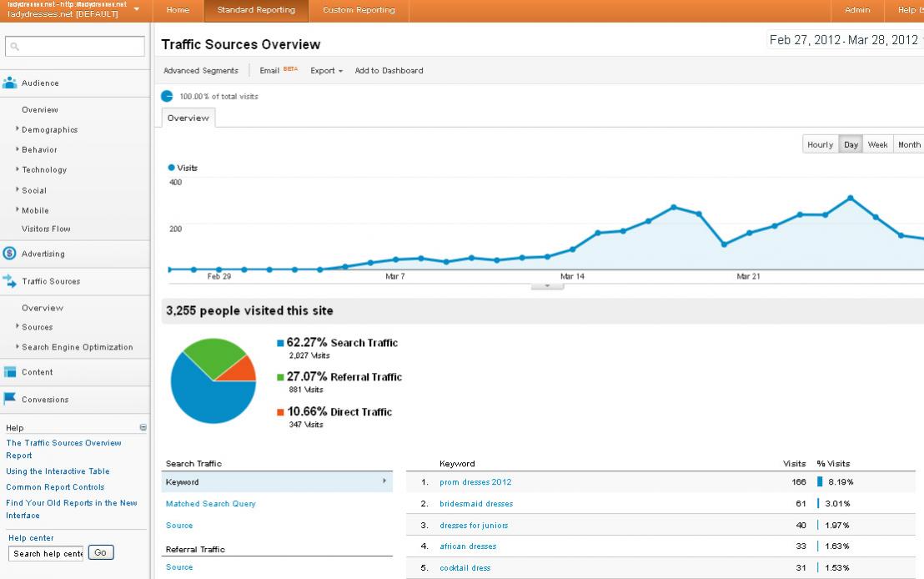The width and height of the screenshot is (924, 579).
Task: Click the orange Direct Traffic legend swatch
Action: tap(280, 411)
